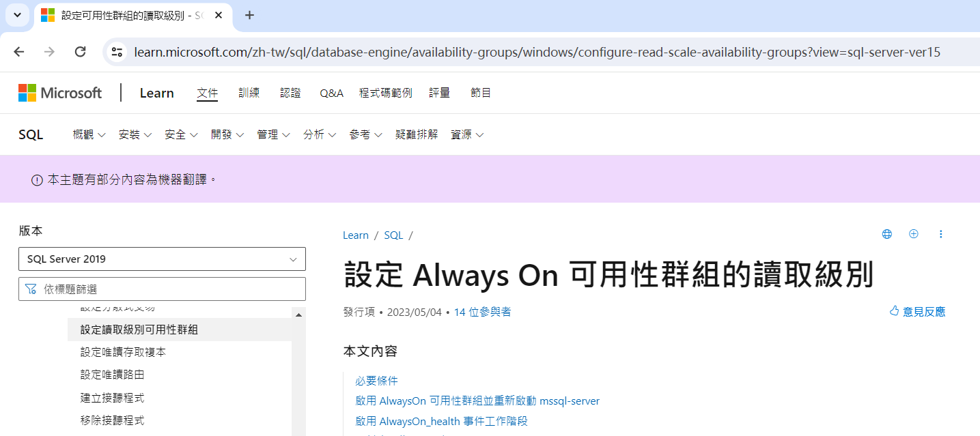
Task: Click the page title 設定 Always On 可用性群組的讀取級別
Action: tap(608, 276)
